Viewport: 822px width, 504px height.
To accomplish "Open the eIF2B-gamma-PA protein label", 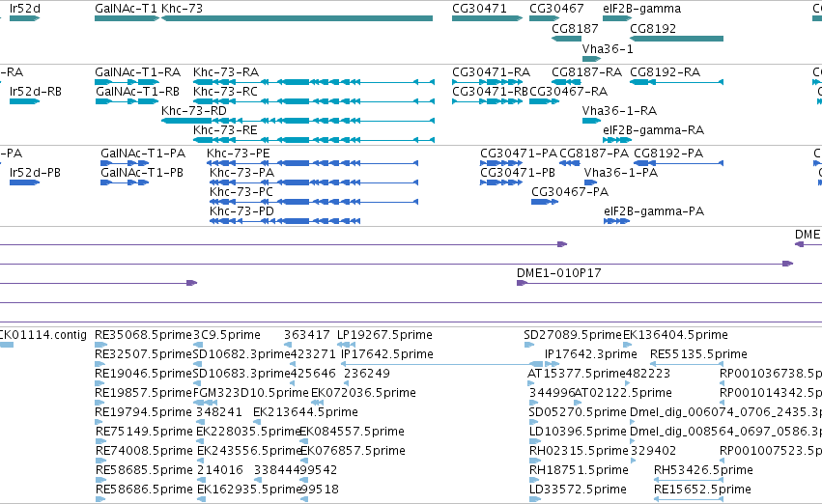I will click(654, 211).
